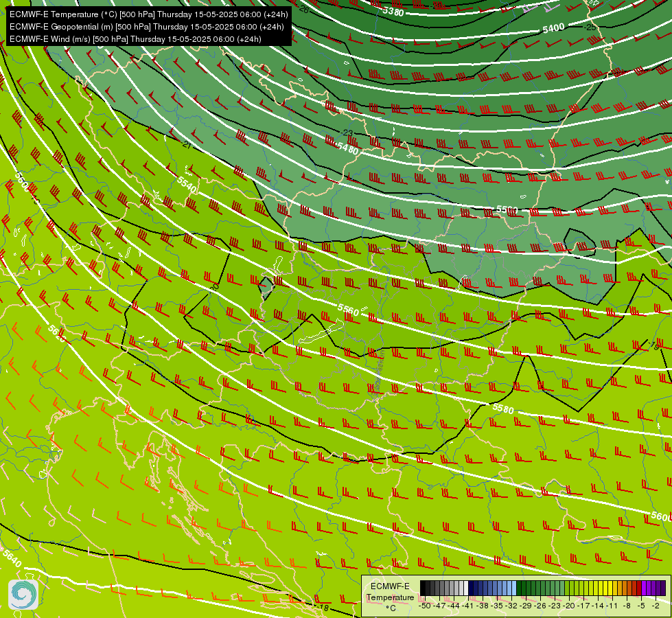Image resolution: width=672 pixels, height=618 pixels.
Task: Click the -2 legend tick label
Action: [656, 606]
